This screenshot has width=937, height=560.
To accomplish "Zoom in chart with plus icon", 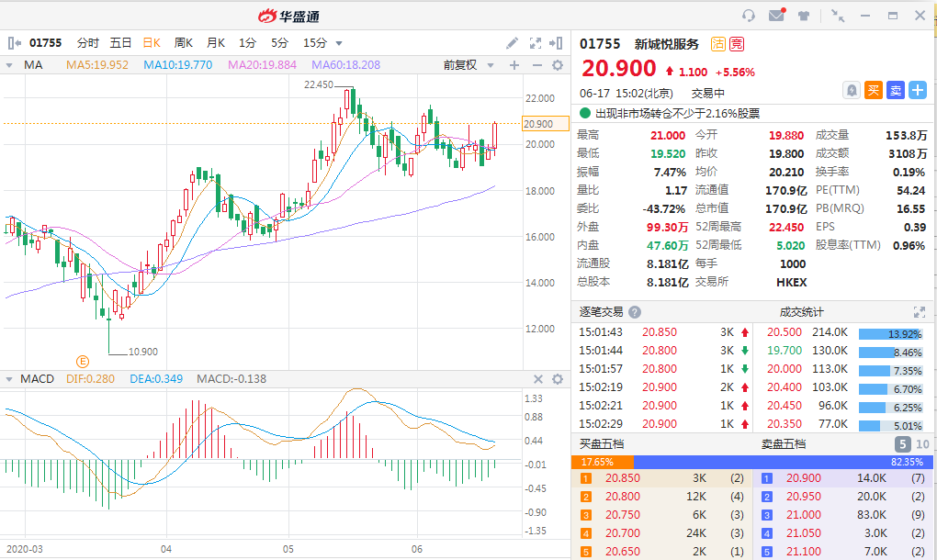I will (x=514, y=65).
